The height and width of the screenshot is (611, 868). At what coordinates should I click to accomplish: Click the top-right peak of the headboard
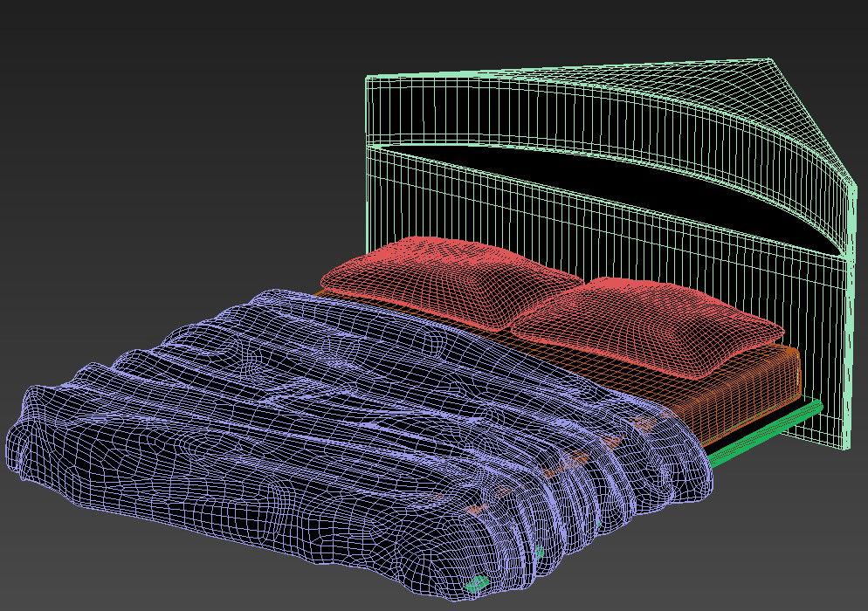tap(770, 60)
